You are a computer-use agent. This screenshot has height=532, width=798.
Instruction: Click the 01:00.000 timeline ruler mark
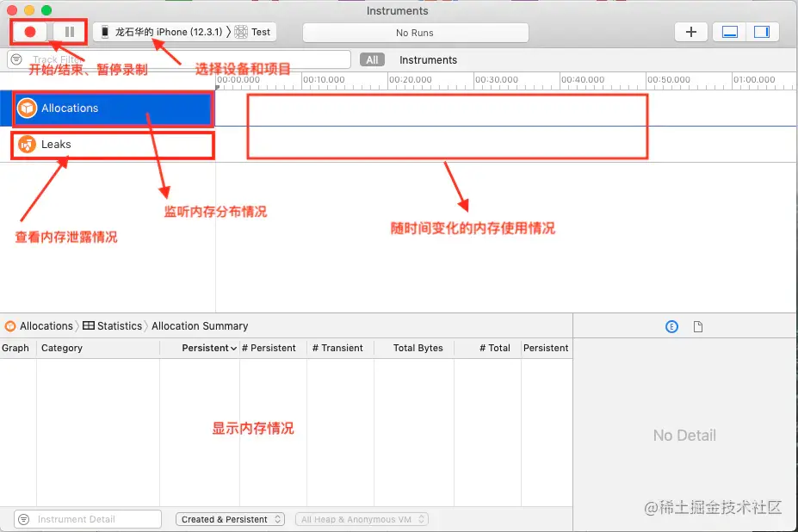click(754, 80)
